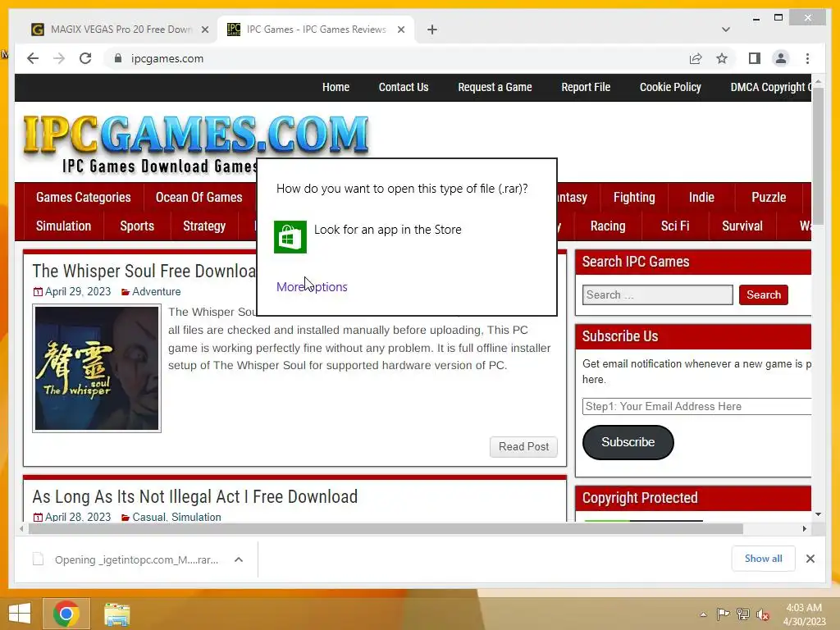Show hidden system tray icons
This screenshot has width=840, height=630.
pos(703,614)
